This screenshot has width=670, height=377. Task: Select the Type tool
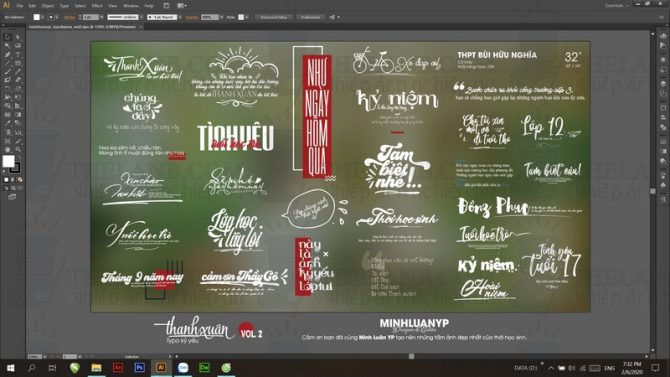tap(18, 55)
